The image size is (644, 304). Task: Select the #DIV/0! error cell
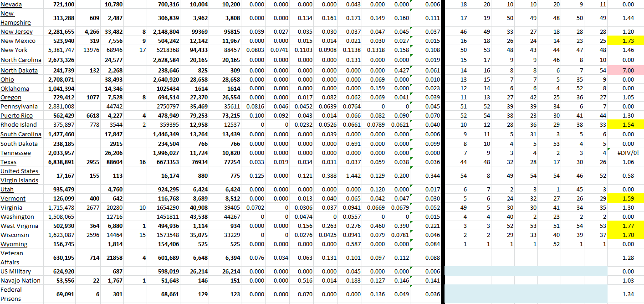(x=625, y=153)
